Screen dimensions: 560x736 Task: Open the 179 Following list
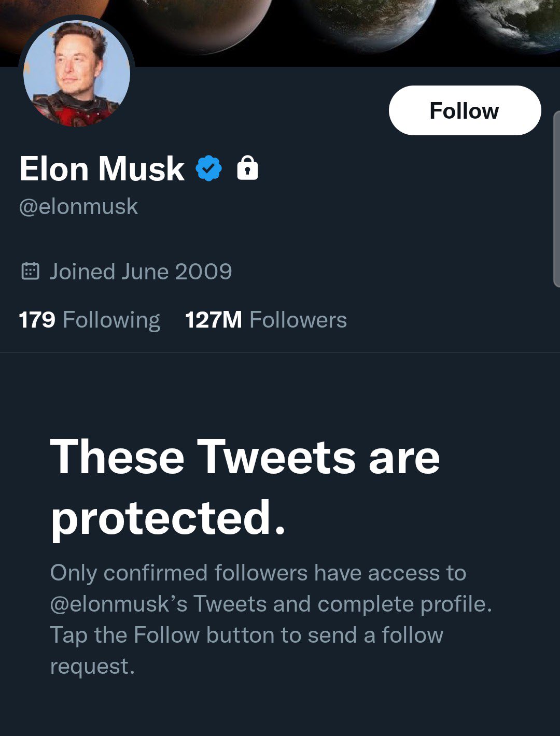tap(89, 320)
